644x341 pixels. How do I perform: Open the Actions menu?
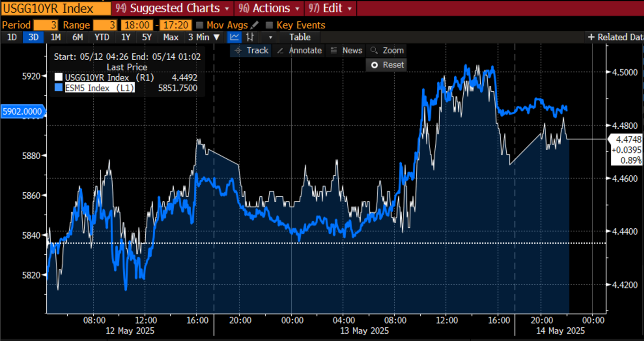point(270,8)
